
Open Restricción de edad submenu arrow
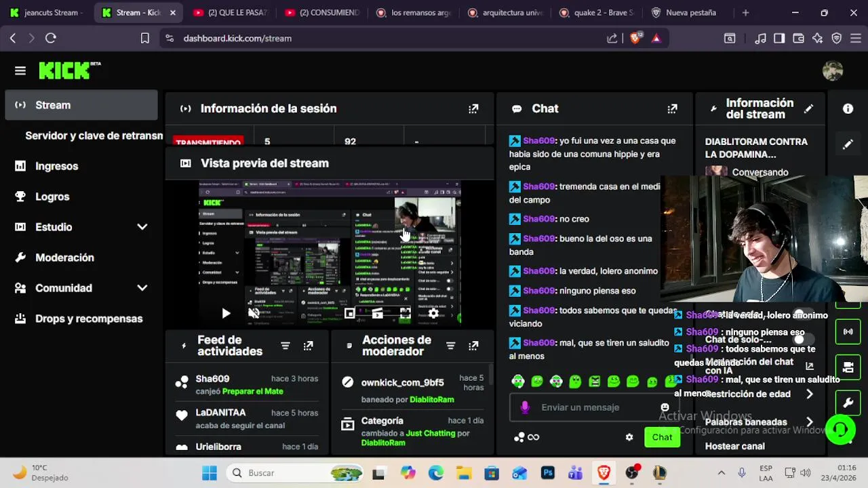point(809,394)
